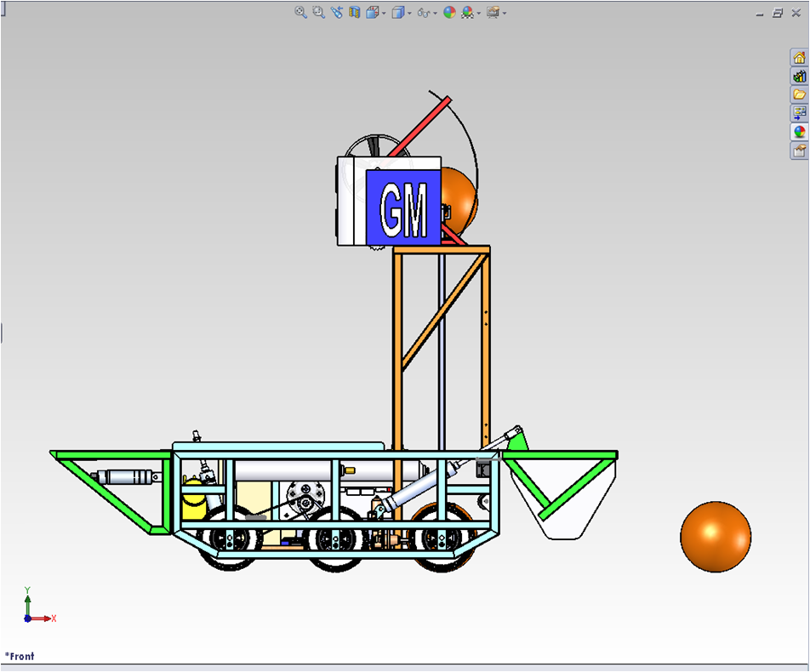
Task: Open the View Palette task pane tab
Action: [x=799, y=112]
